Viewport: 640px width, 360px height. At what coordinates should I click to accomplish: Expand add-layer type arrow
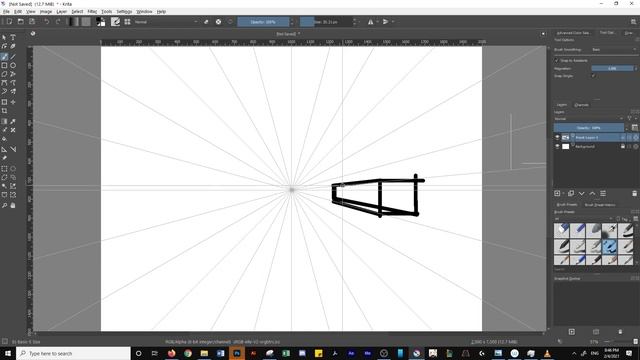563,193
